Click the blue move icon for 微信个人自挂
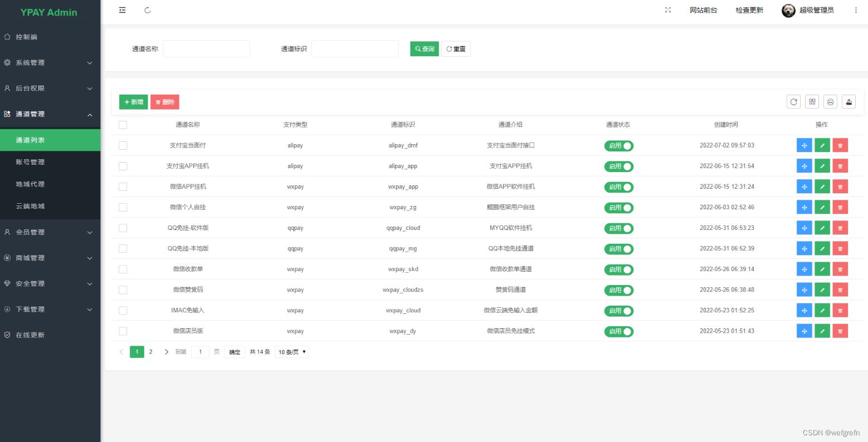Image resolution: width=868 pixels, height=442 pixels. pyautogui.click(x=804, y=207)
